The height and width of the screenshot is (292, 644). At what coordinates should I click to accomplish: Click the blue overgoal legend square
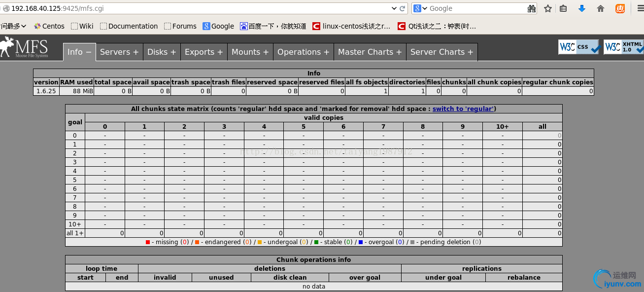tap(361, 242)
